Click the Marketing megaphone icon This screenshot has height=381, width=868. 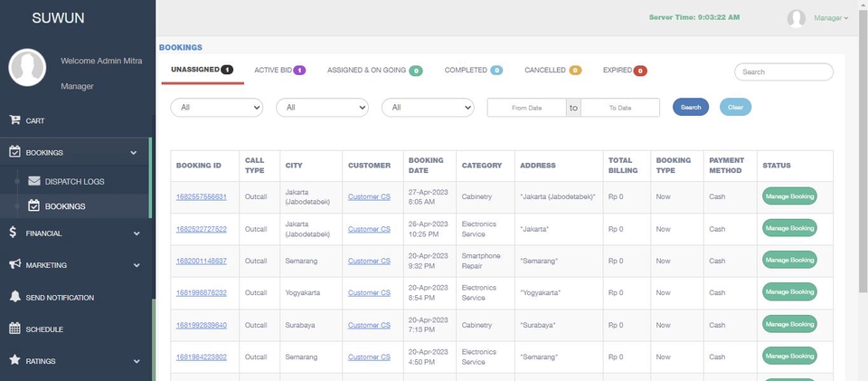[x=15, y=264]
